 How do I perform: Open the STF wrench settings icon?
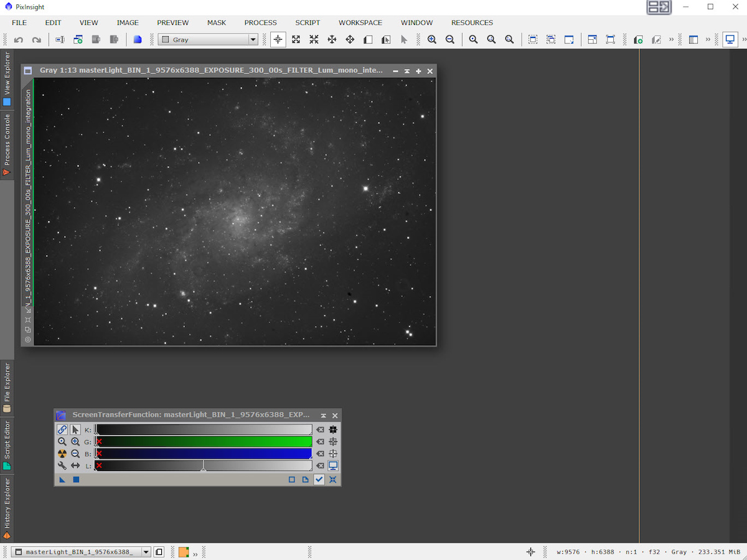(62, 465)
